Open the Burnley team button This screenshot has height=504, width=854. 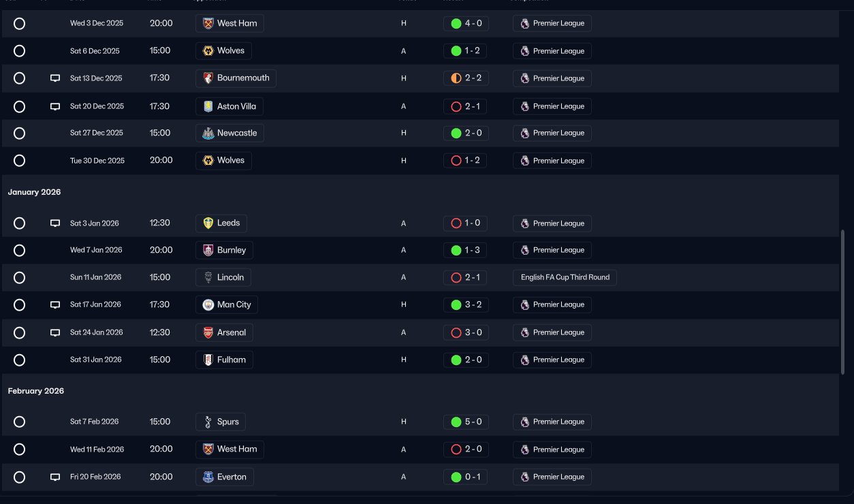(224, 250)
